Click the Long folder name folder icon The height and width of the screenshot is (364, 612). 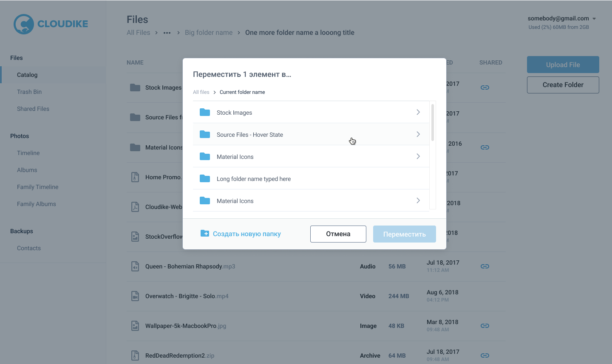point(205,179)
